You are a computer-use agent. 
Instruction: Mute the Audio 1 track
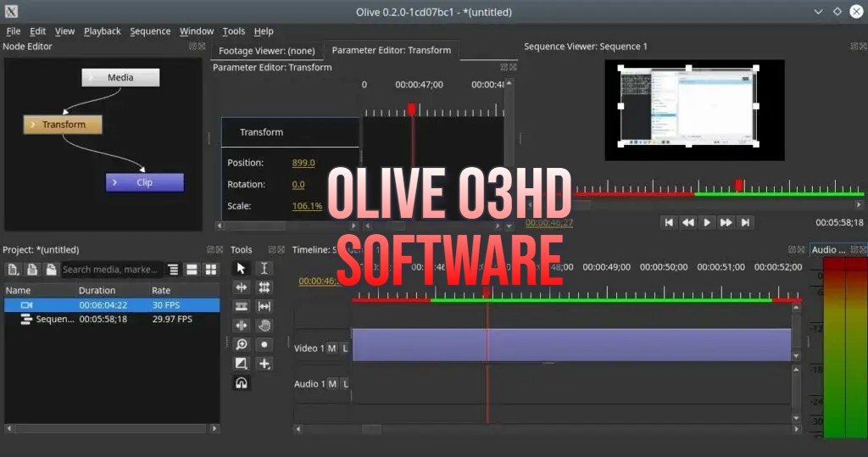(332, 384)
